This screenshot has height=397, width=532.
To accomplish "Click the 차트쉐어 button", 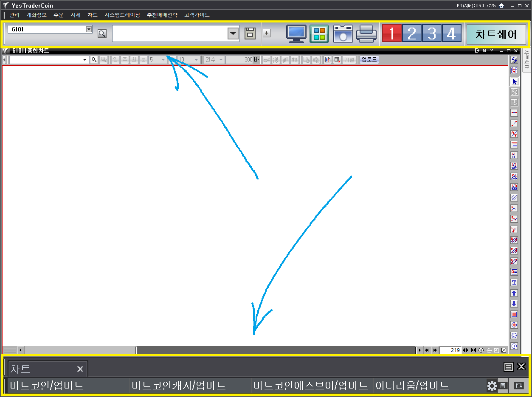I will click(x=496, y=34).
